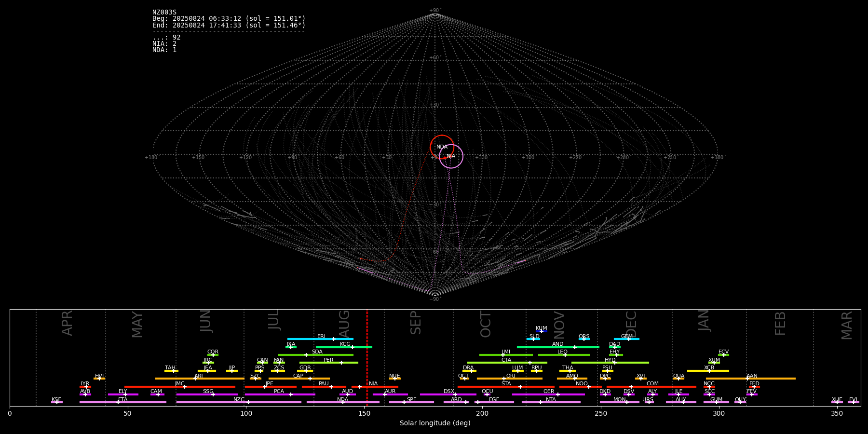Click the NZ003S station title text
868x434 pixels.
[x=164, y=13]
